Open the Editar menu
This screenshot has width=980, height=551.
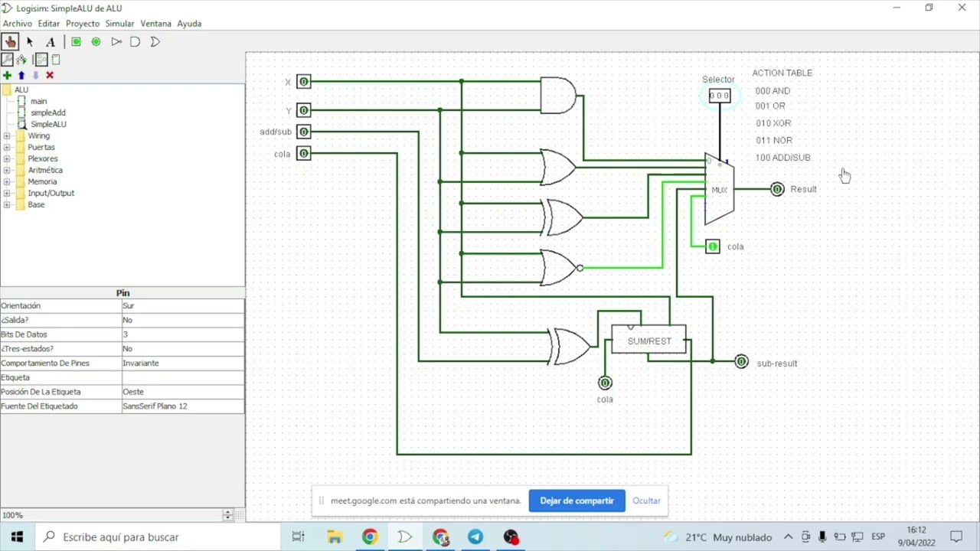tap(49, 24)
